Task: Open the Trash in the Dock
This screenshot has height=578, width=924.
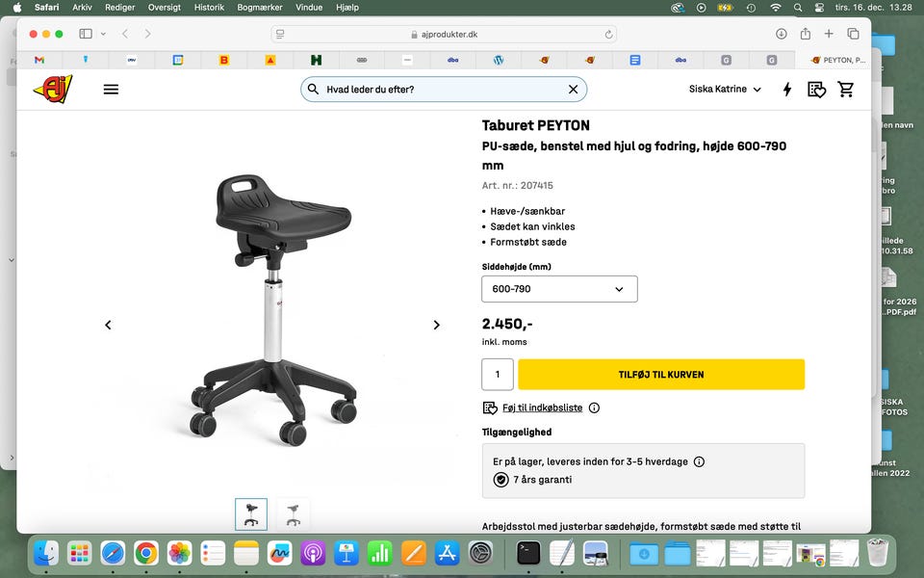Action: [x=878, y=553]
